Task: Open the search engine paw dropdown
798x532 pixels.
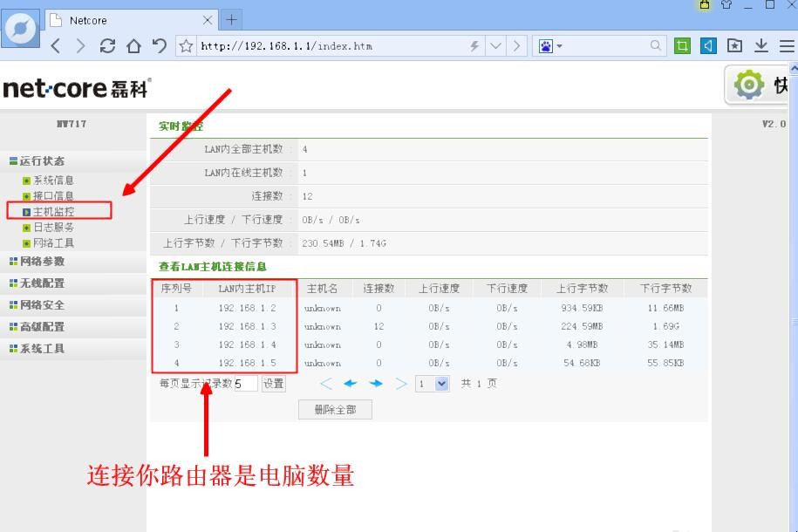Action: pyautogui.click(x=550, y=46)
